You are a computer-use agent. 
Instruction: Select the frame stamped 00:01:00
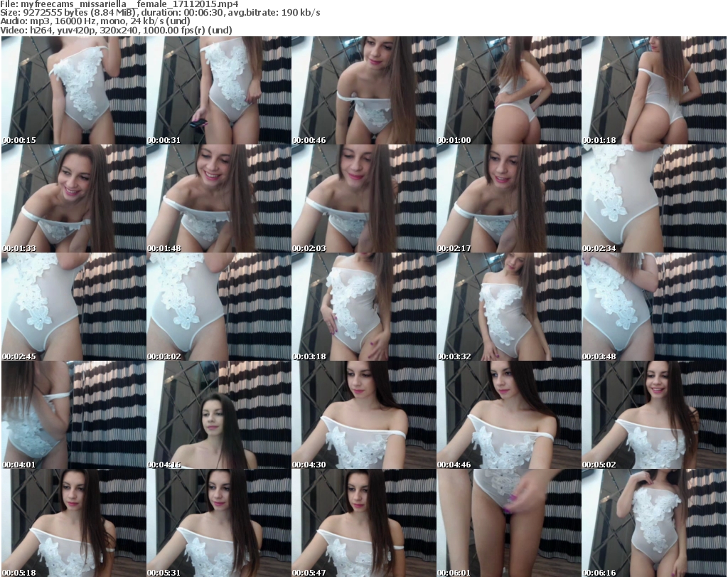[x=509, y=90]
